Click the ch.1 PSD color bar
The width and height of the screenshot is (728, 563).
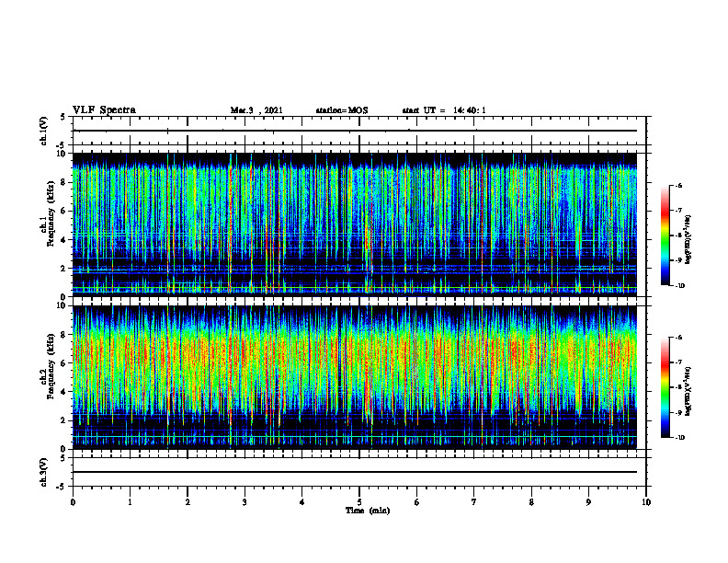(x=665, y=236)
